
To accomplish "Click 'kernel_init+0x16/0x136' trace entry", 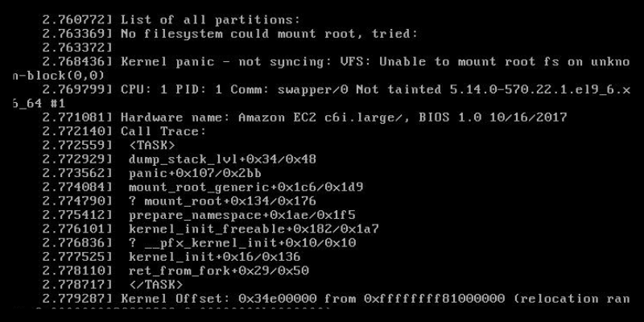I will click(214, 257).
